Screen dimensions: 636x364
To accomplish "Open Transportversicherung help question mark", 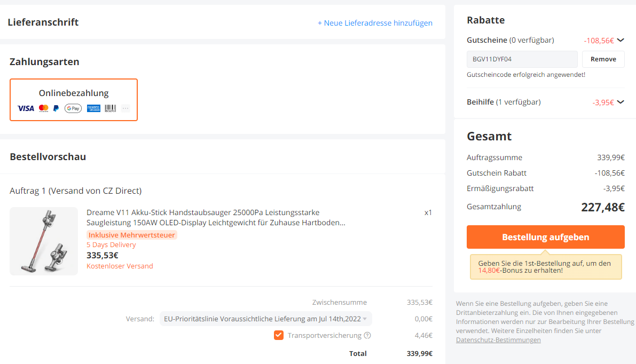I will (367, 335).
